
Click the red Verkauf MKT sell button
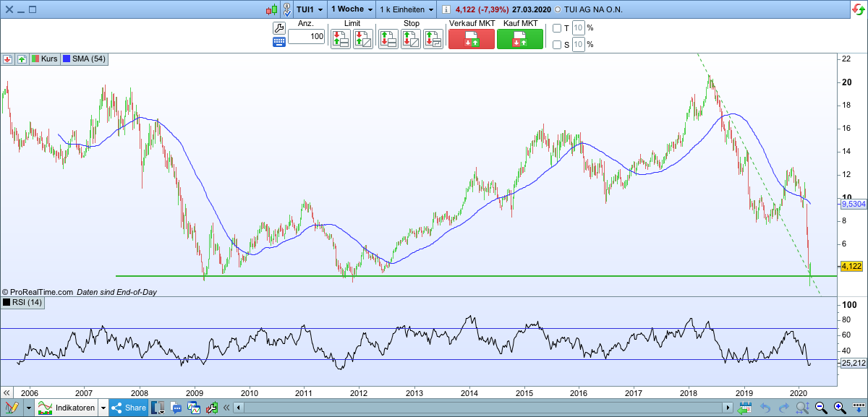[x=472, y=39]
